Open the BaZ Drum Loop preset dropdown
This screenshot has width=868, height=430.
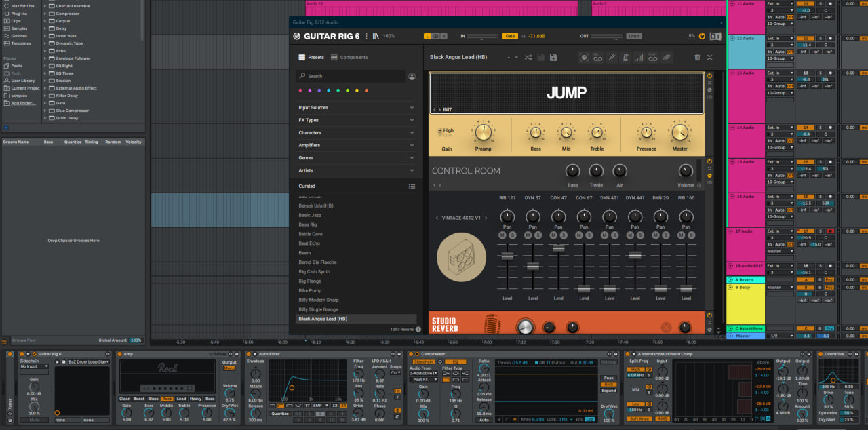(x=89, y=361)
